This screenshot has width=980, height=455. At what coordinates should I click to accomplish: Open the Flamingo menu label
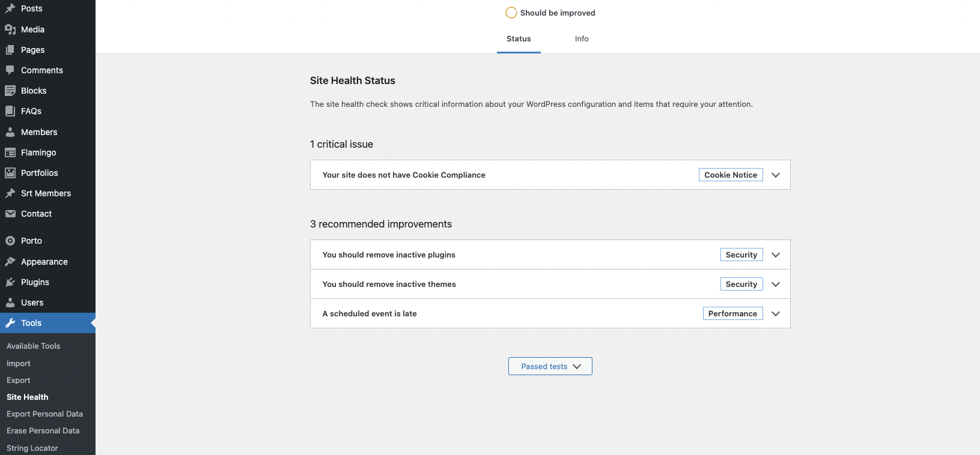(x=38, y=152)
